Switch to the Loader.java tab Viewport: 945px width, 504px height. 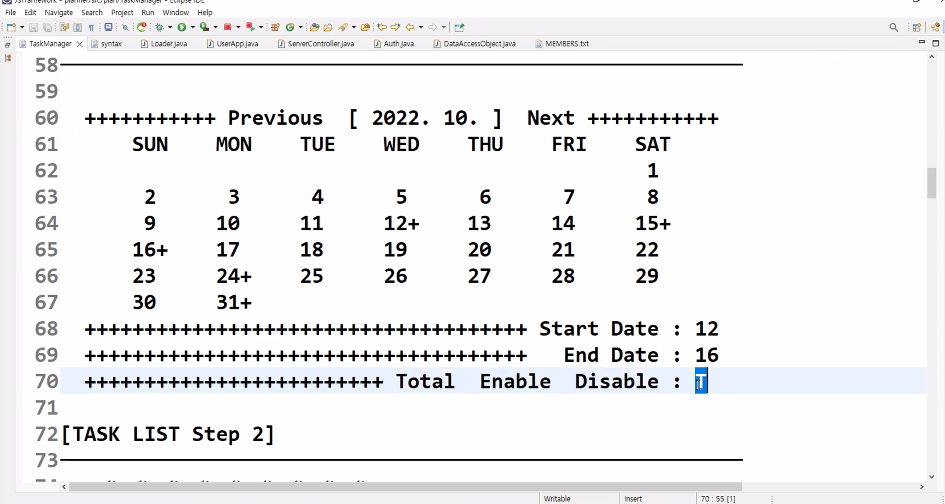tap(164, 43)
